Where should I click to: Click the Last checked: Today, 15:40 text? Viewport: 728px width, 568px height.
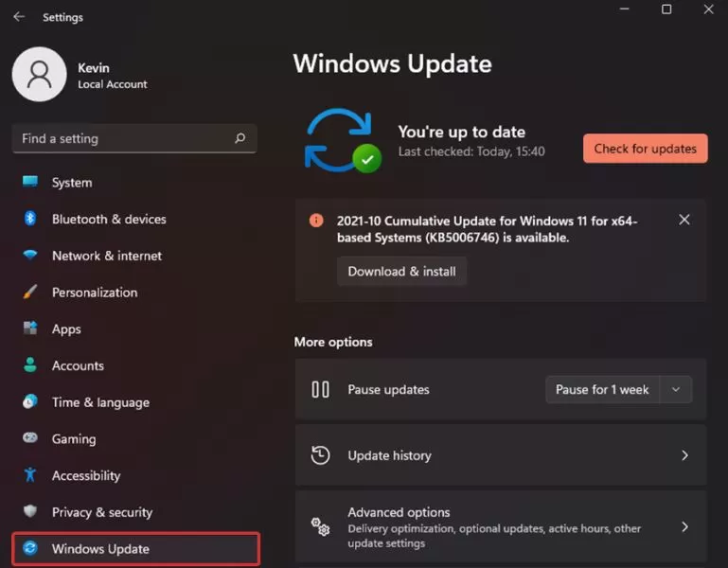(471, 151)
